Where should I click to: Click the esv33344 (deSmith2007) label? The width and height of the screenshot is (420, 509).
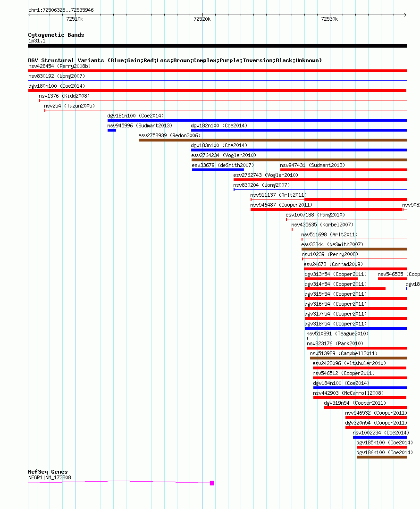[x=332, y=244]
